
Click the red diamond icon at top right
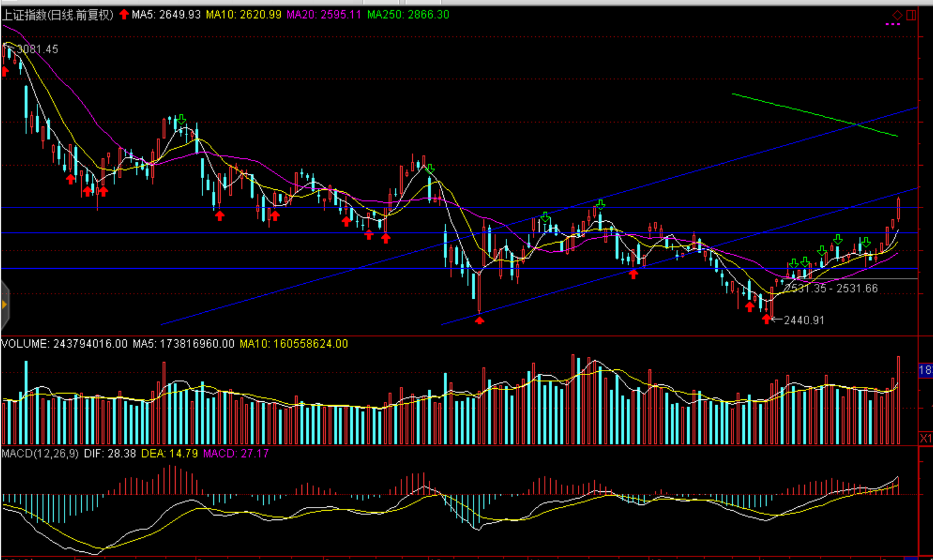[897, 15]
